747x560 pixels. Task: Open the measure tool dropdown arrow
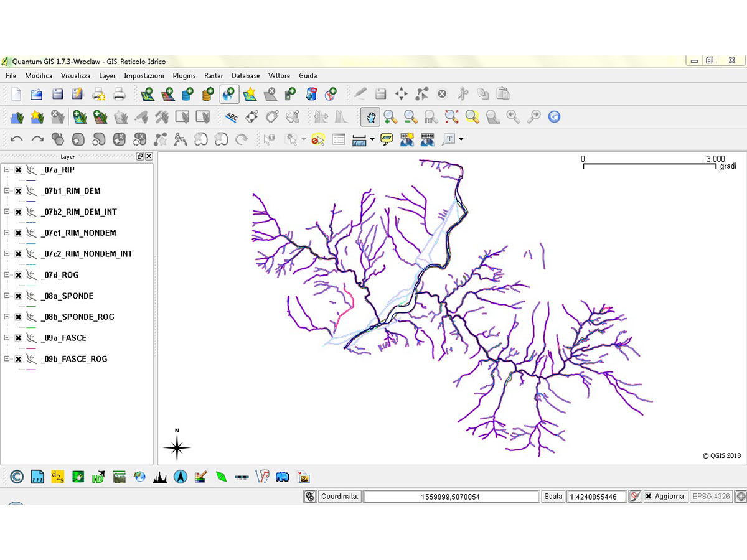click(372, 139)
